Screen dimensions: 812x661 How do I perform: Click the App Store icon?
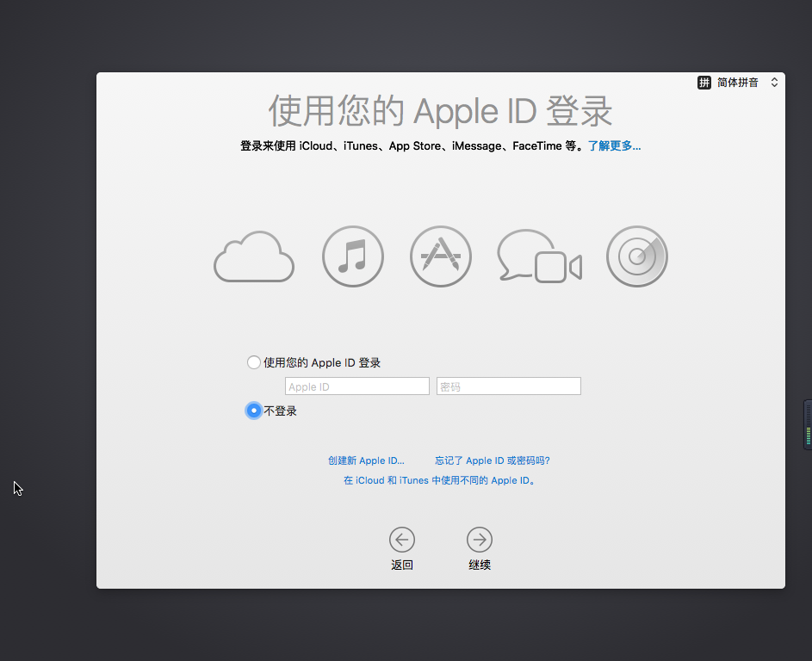(x=441, y=256)
